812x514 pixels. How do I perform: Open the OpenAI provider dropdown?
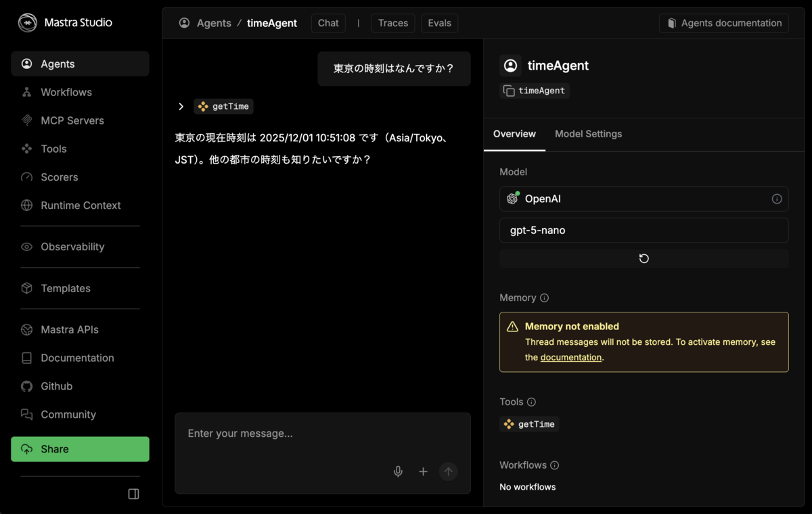(x=644, y=199)
